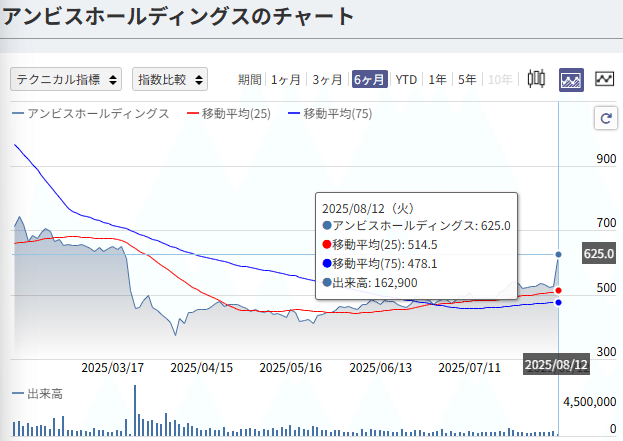Click the 2025/06/13 date axis label
Image resolution: width=623 pixels, height=441 pixels.
(x=380, y=368)
